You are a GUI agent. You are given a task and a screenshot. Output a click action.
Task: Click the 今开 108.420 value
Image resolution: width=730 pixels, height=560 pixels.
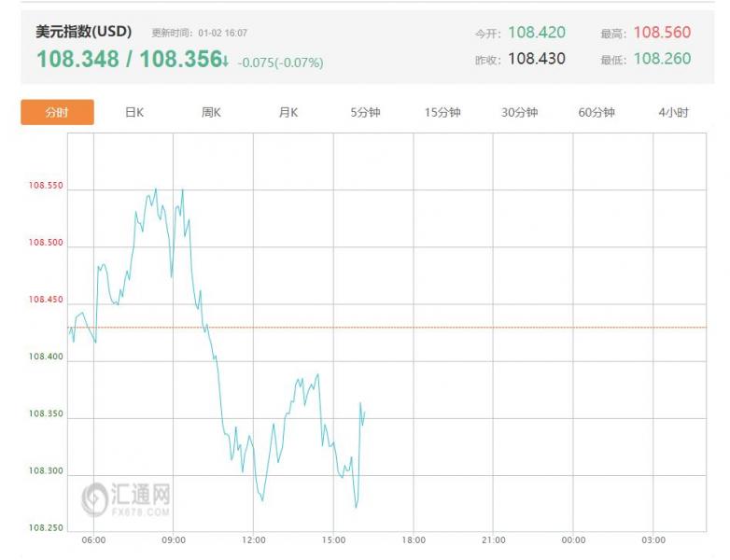537,33
